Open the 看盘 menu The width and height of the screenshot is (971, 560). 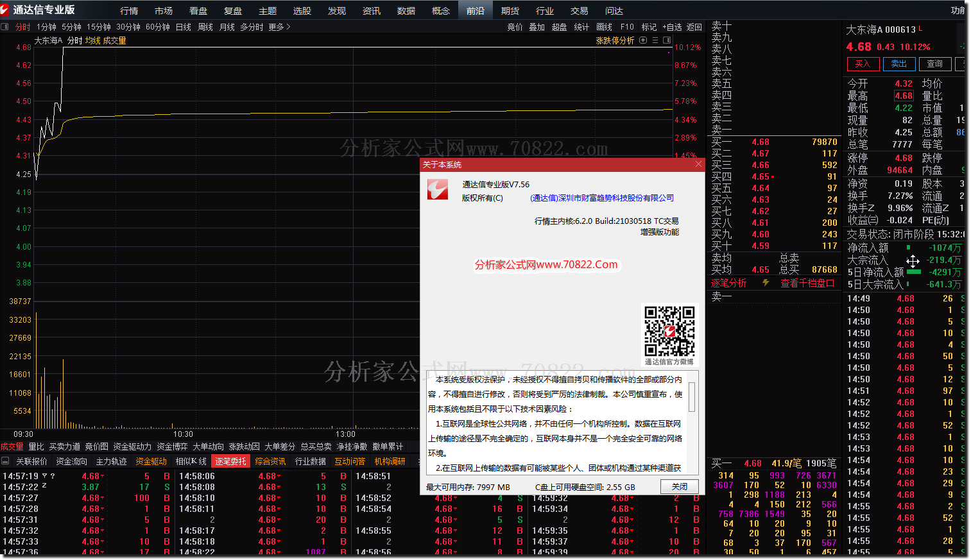pos(198,10)
